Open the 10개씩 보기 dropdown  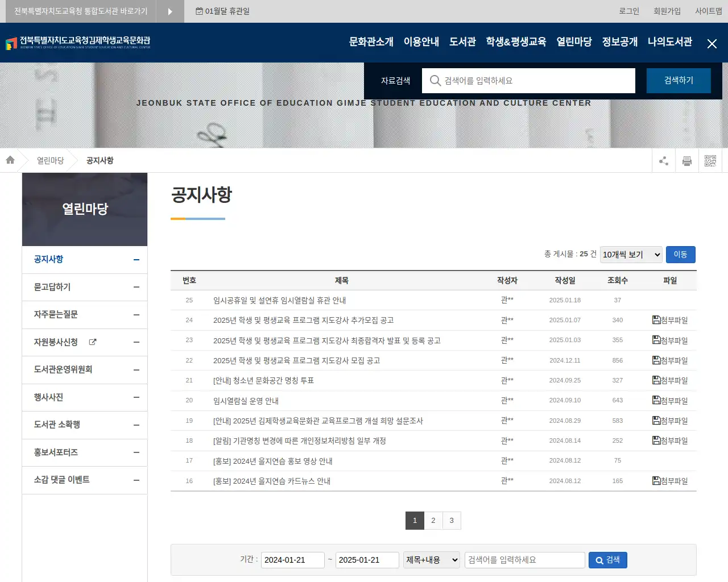631,255
